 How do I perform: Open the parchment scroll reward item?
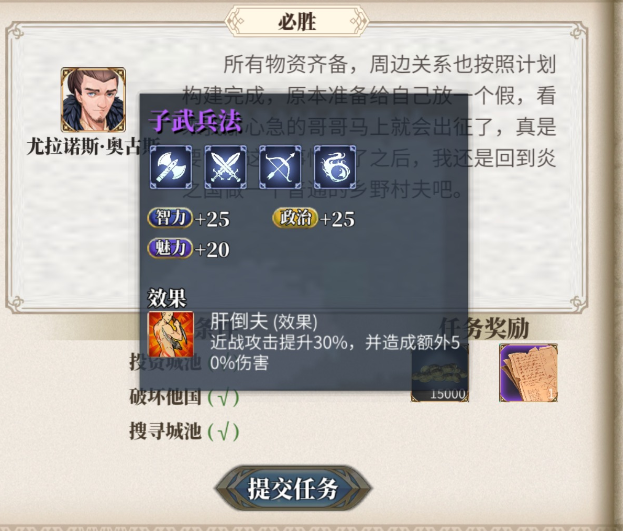coord(528,373)
